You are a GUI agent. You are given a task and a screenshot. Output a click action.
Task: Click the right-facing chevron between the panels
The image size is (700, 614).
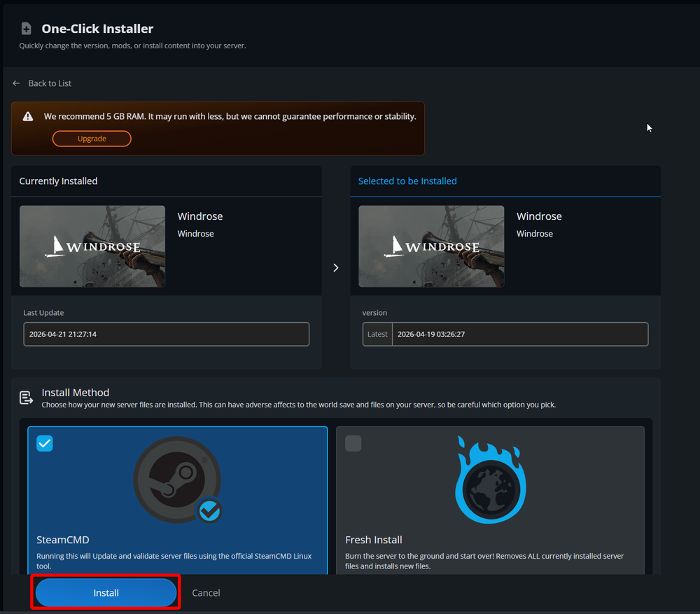[x=335, y=267]
